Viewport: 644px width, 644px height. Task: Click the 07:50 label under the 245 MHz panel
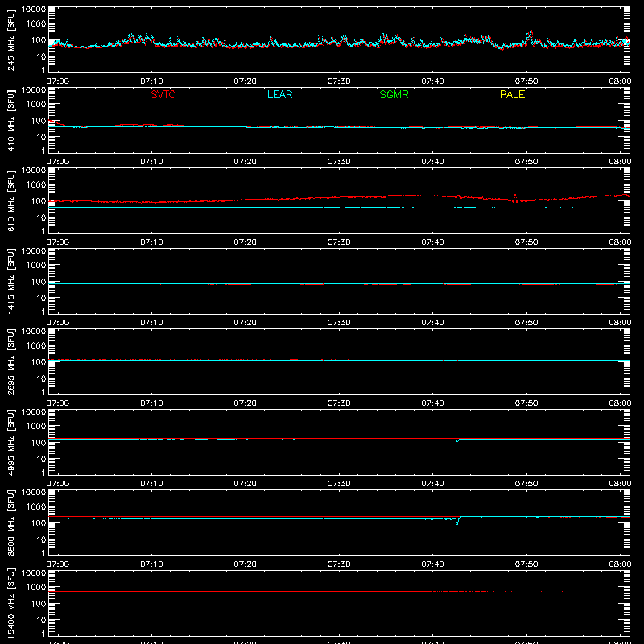point(526,81)
